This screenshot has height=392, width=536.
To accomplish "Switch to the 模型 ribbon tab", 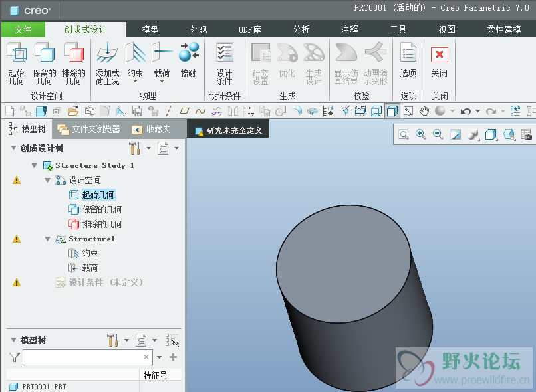I will coord(150,29).
